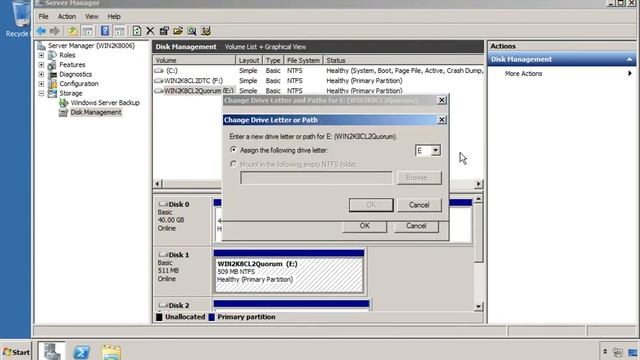Open the Explorer folder taskbar icon
The image size is (640, 360).
(x=111, y=352)
